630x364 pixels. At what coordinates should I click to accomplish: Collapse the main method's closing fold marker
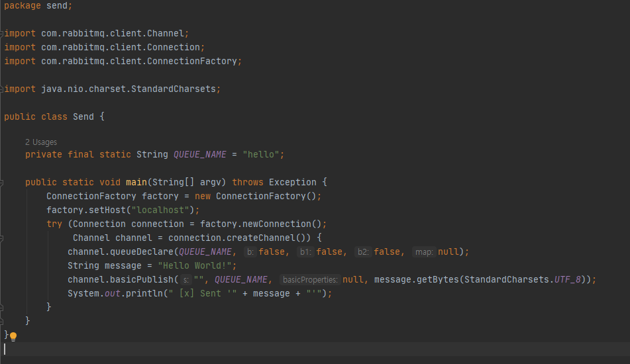[x=1, y=322]
